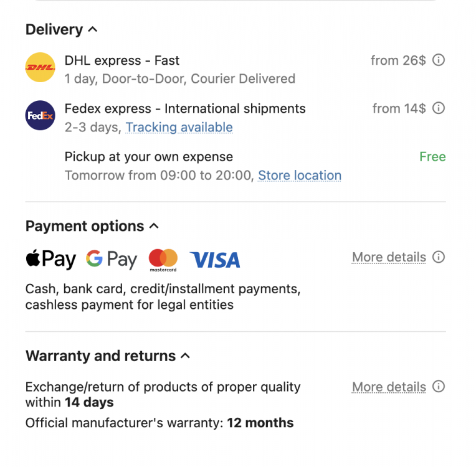This screenshot has height=467, width=476.
Task: Choose the VISA payment icon
Action: (x=215, y=260)
